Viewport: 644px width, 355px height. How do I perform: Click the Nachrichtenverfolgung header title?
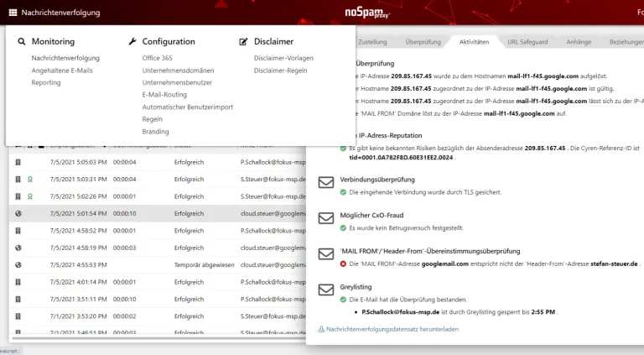[60, 13]
